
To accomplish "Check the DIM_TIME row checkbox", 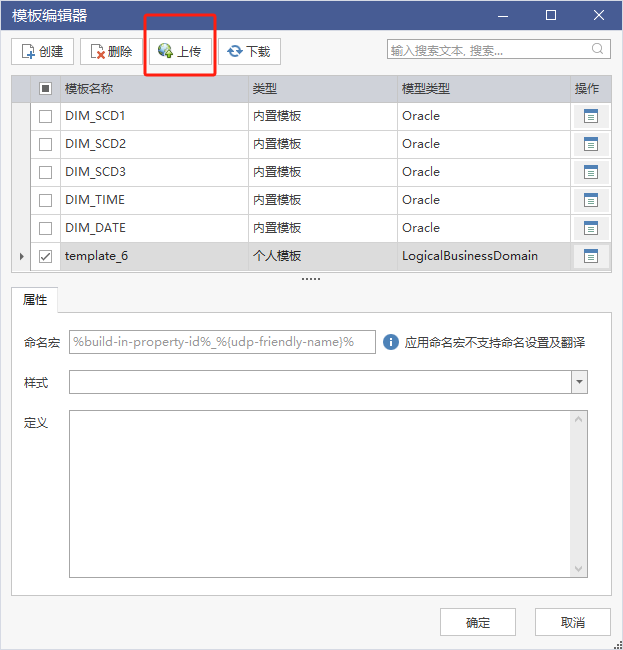I will tap(45, 200).
